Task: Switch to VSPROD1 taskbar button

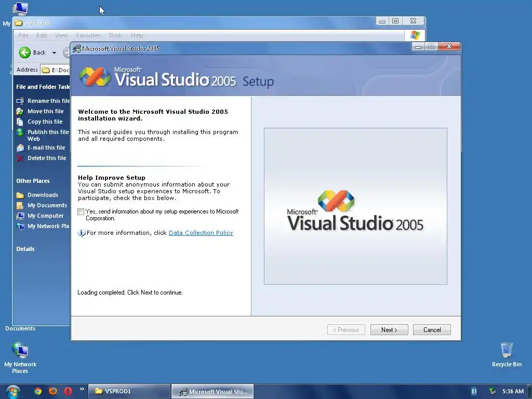Action: 129,391
